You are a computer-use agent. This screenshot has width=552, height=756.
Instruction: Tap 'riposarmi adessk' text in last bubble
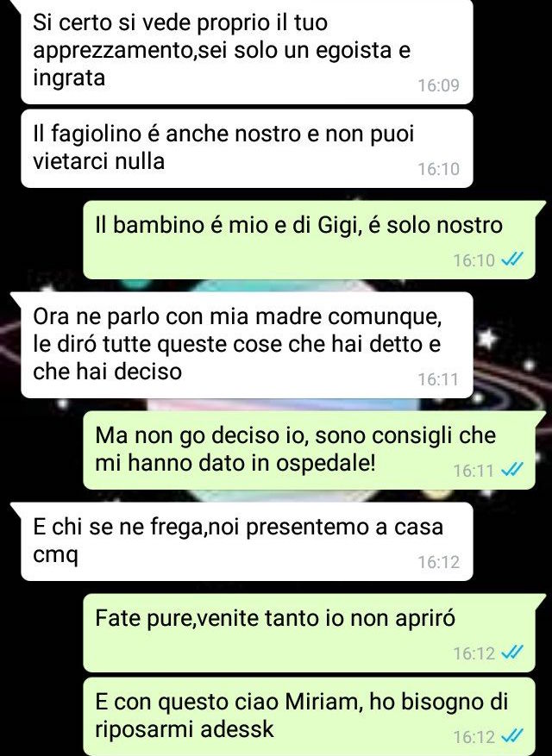click(185, 729)
